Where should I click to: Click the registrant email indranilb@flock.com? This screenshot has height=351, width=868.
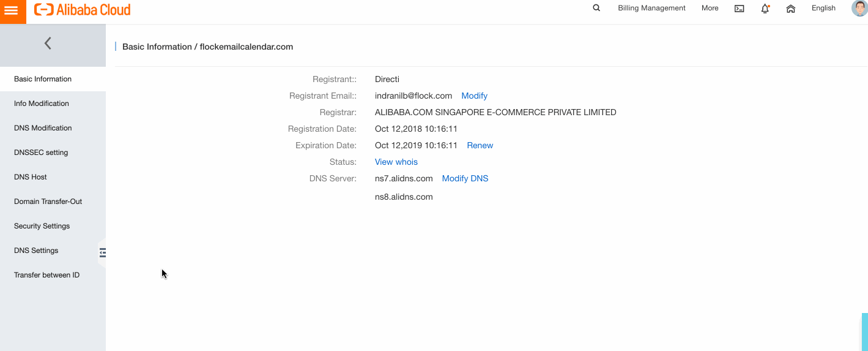pyautogui.click(x=414, y=96)
